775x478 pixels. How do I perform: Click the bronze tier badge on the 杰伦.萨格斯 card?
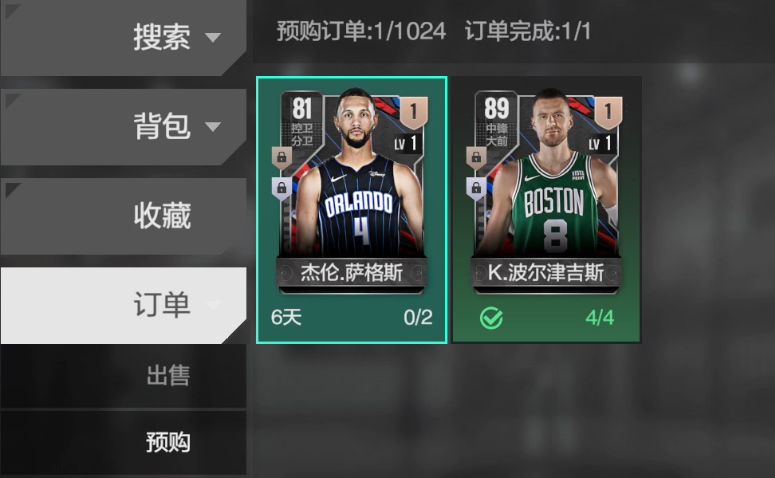pyautogui.click(x=413, y=112)
